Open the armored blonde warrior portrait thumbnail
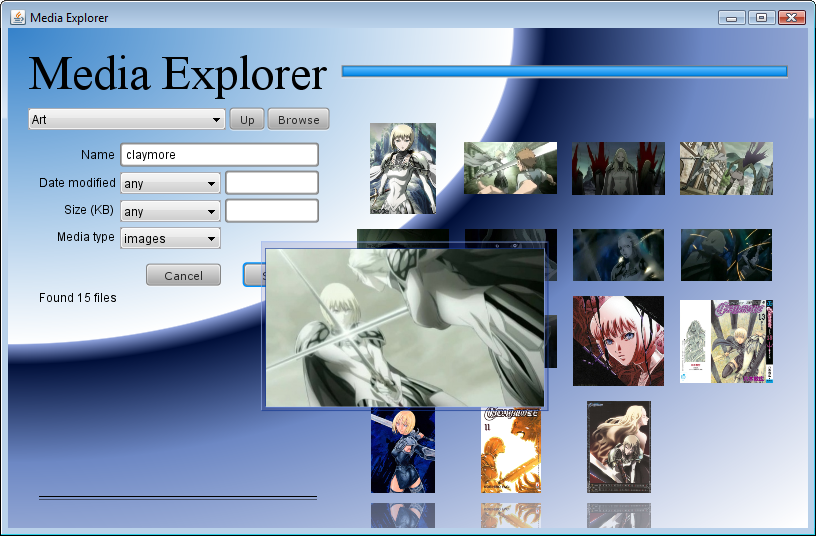This screenshot has width=816, height=536. (x=403, y=169)
